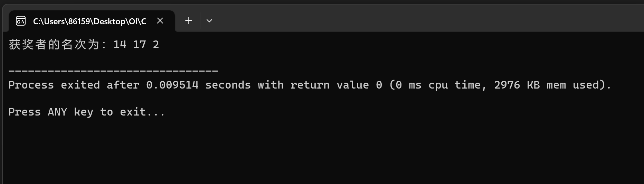Click the number 2 after 17

tap(156, 45)
